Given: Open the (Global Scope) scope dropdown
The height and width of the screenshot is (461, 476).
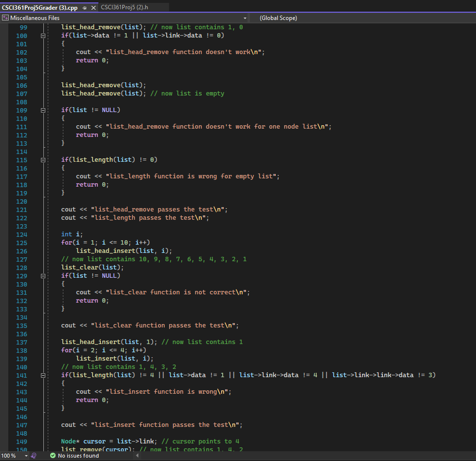Looking at the screenshot, I should click(x=279, y=18).
